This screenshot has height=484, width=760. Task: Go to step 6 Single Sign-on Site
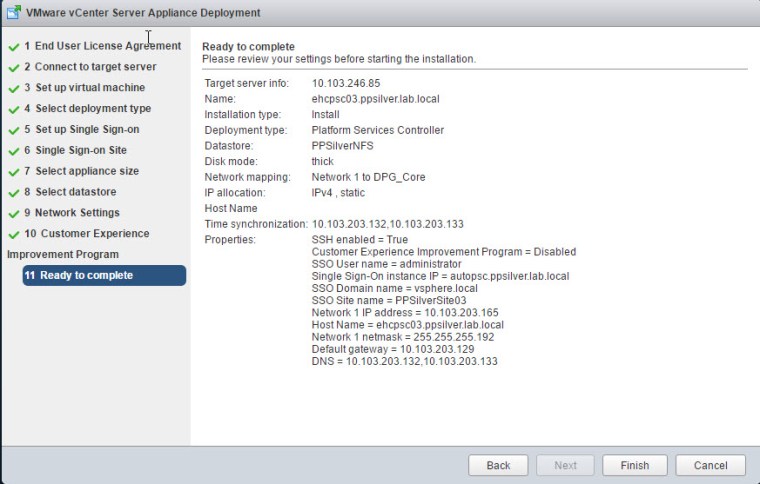(76, 150)
